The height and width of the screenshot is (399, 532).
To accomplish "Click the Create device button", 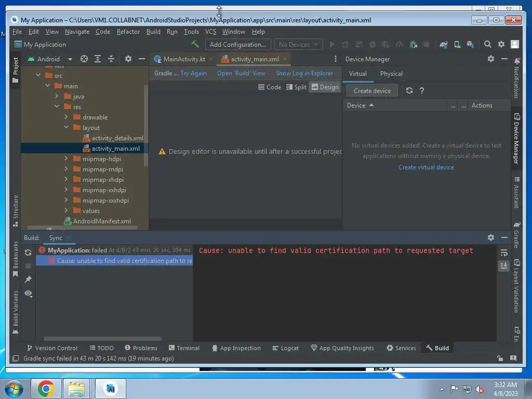I will point(372,90).
